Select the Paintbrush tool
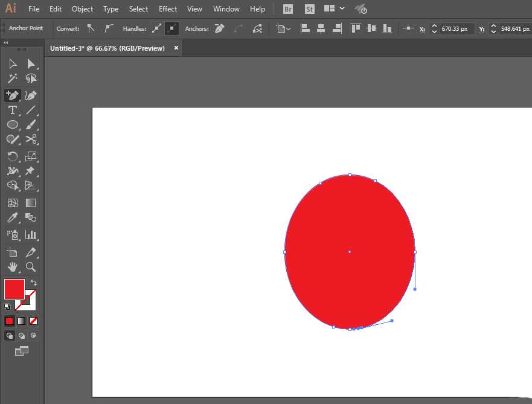This screenshot has height=404, width=532. click(x=31, y=124)
